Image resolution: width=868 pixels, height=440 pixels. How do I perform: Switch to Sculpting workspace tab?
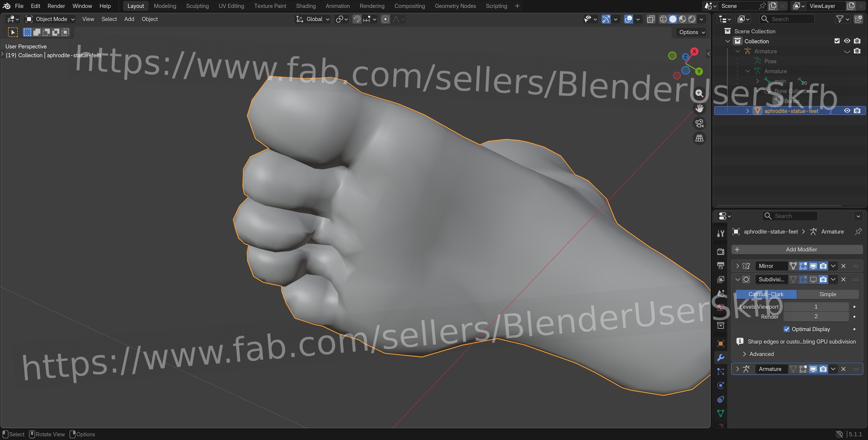197,6
